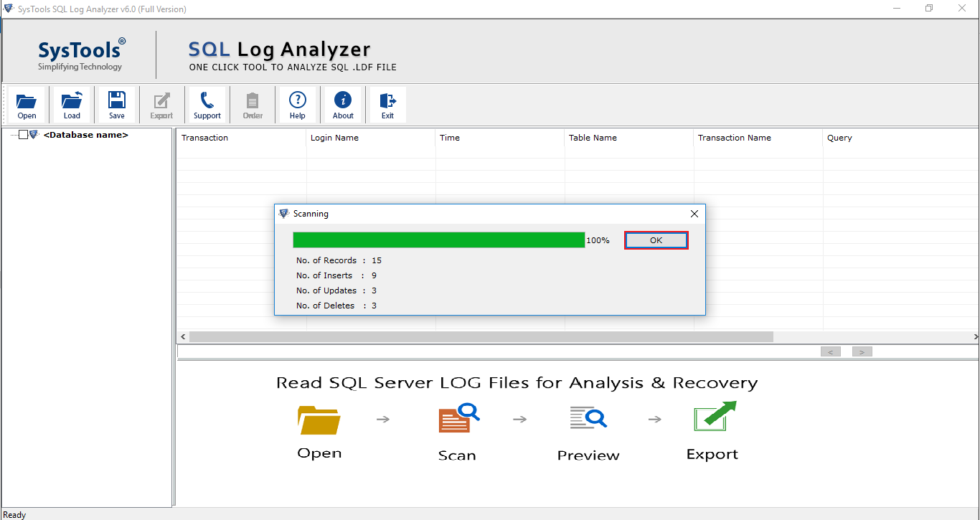This screenshot has height=520, width=980.
Task: Click the Ready status bar text
Action: 14,515
